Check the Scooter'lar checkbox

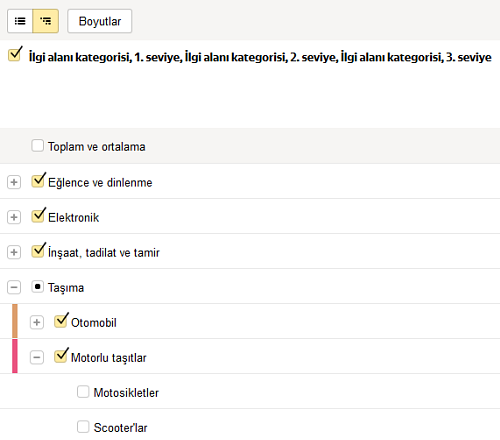83,426
